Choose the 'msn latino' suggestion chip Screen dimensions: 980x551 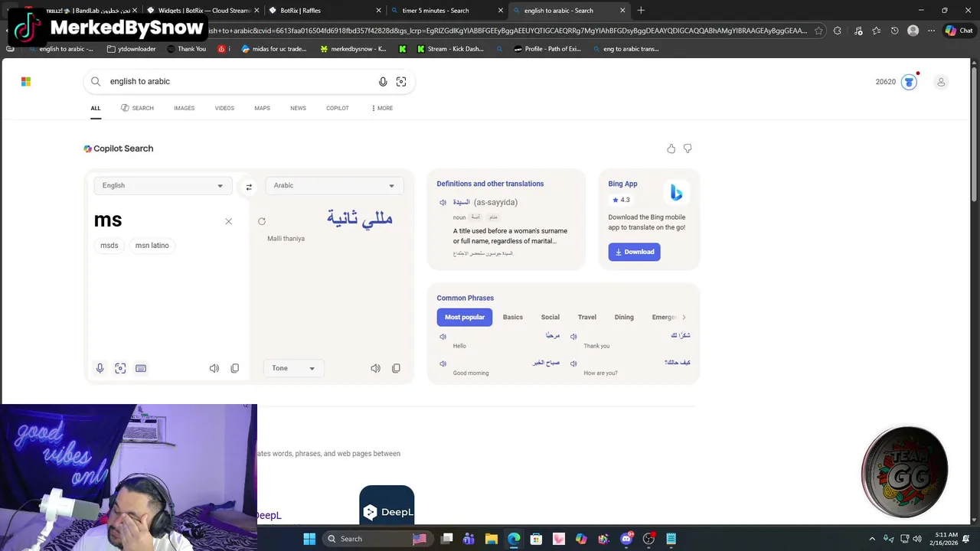click(x=152, y=246)
